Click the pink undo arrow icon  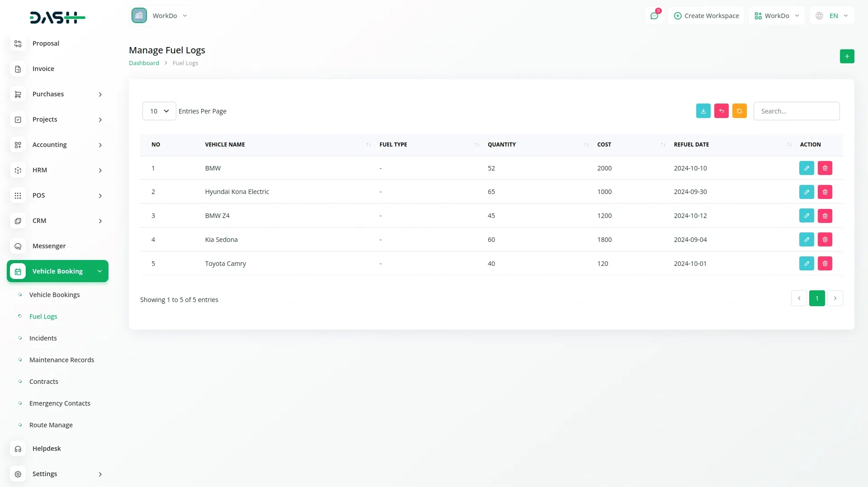click(721, 111)
